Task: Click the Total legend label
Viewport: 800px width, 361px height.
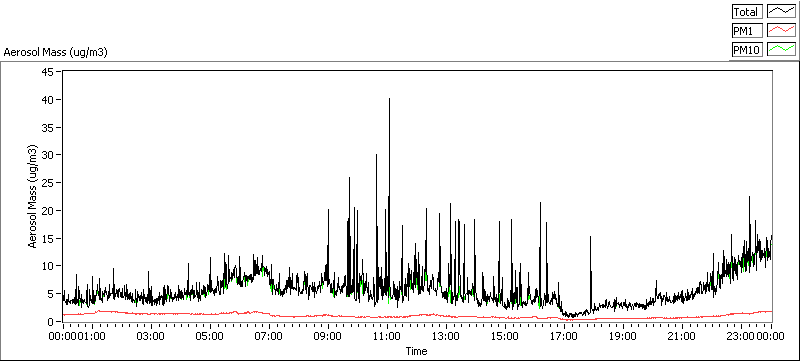Action: click(x=747, y=12)
